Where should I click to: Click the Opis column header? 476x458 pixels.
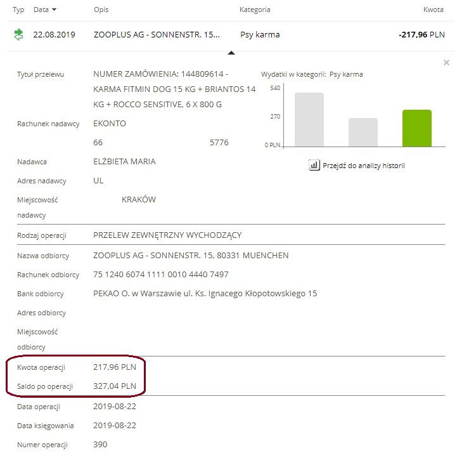click(101, 10)
